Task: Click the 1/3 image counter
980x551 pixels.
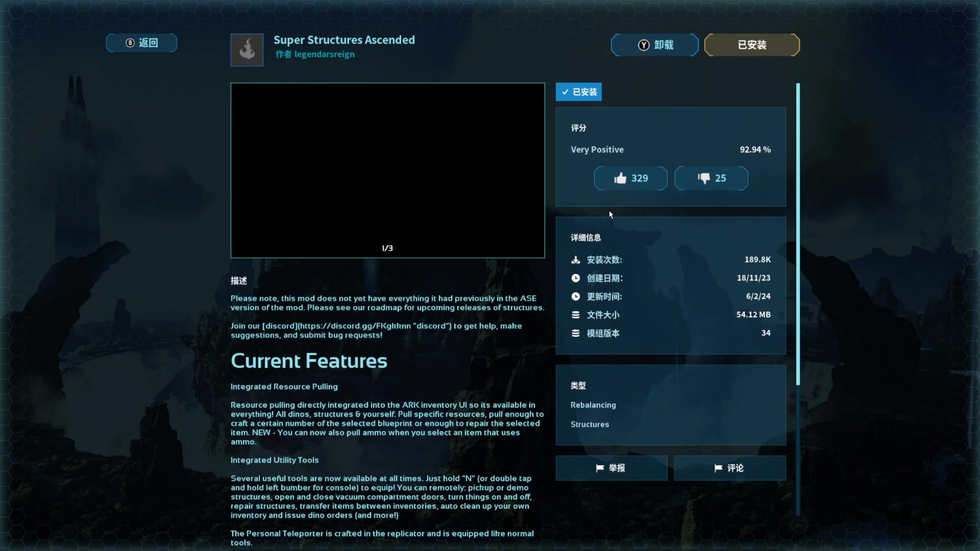Action: tap(387, 248)
